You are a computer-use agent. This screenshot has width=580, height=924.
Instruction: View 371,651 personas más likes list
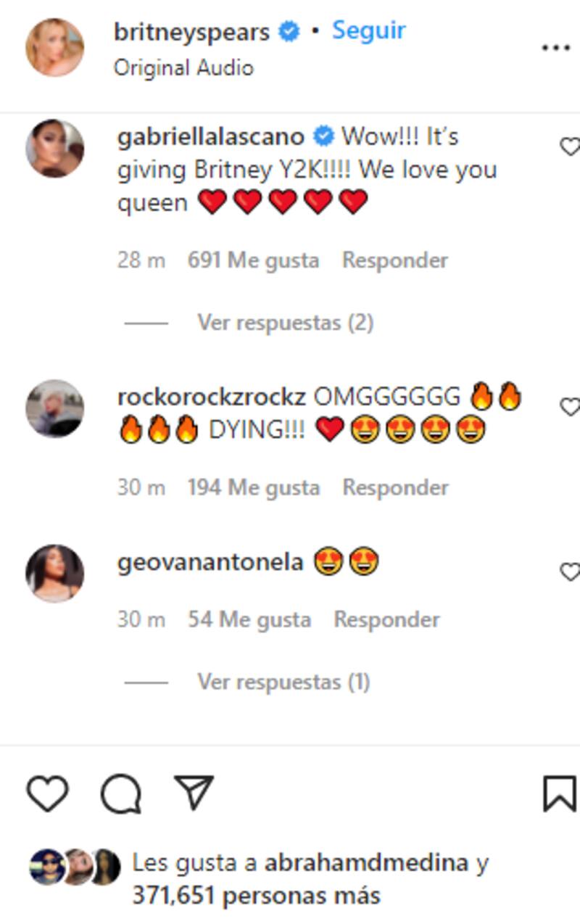click(256, 896)
